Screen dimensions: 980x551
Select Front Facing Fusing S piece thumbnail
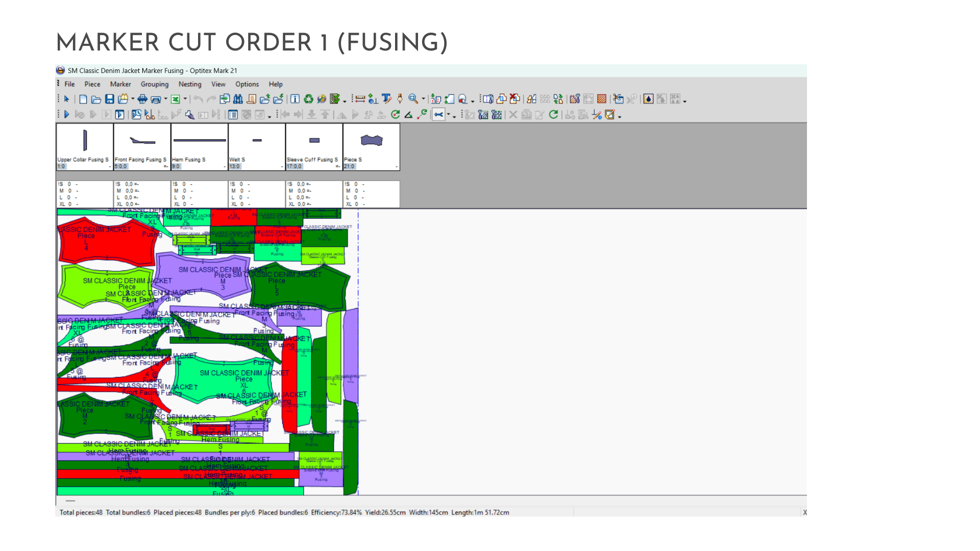point(142,147)
